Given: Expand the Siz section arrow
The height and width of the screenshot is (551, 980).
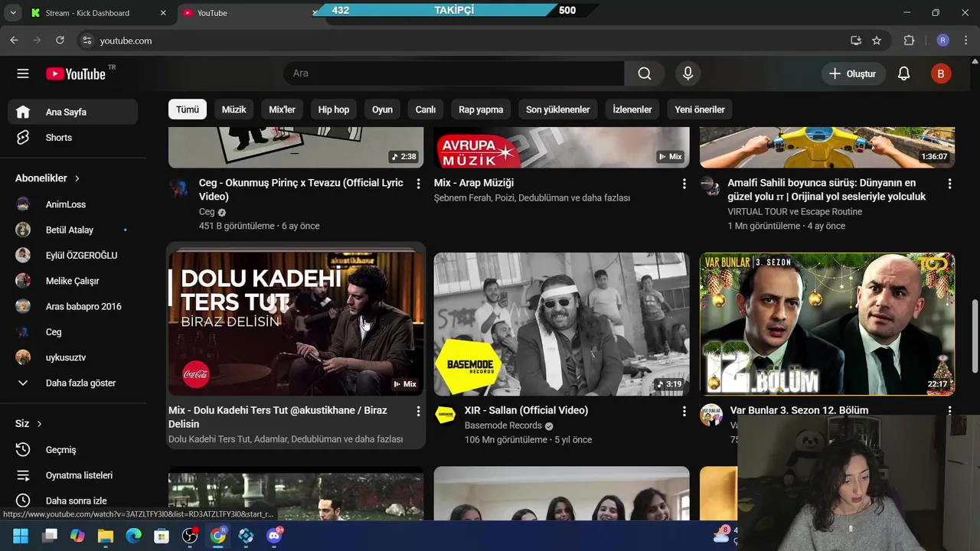Looking at the screenshot, I should [39, 424].
